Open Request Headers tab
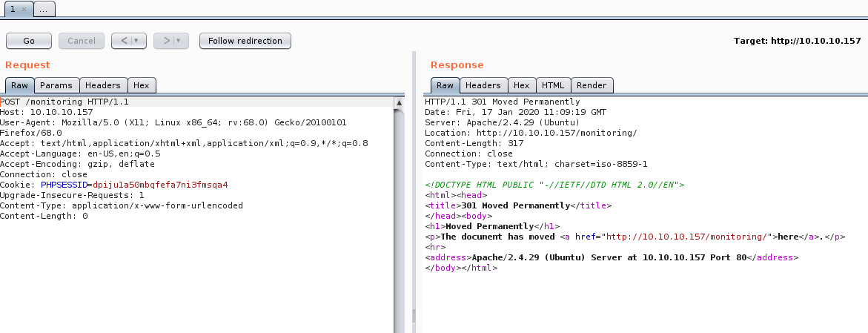 tap(103, 85)
